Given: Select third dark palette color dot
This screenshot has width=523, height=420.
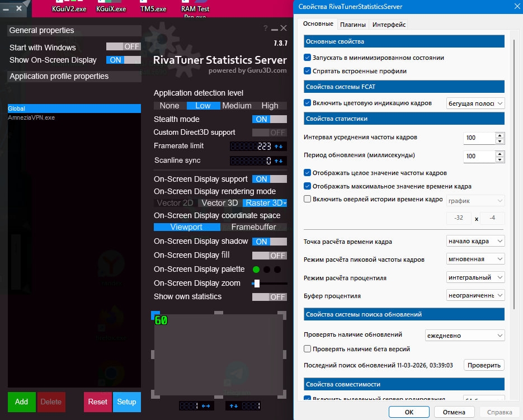Looking at the screenshot, I should [x=277, y=270].
